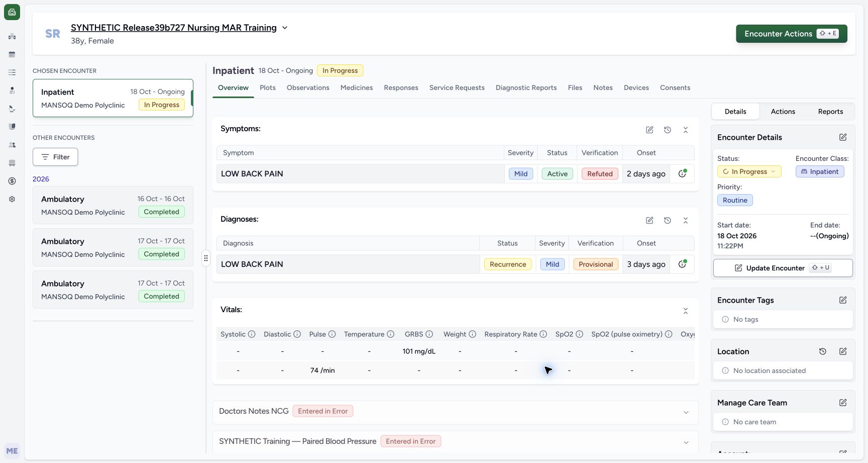Screen dimensions: 868x463
Task: Collapse the Vitals section
Action: 686,311
